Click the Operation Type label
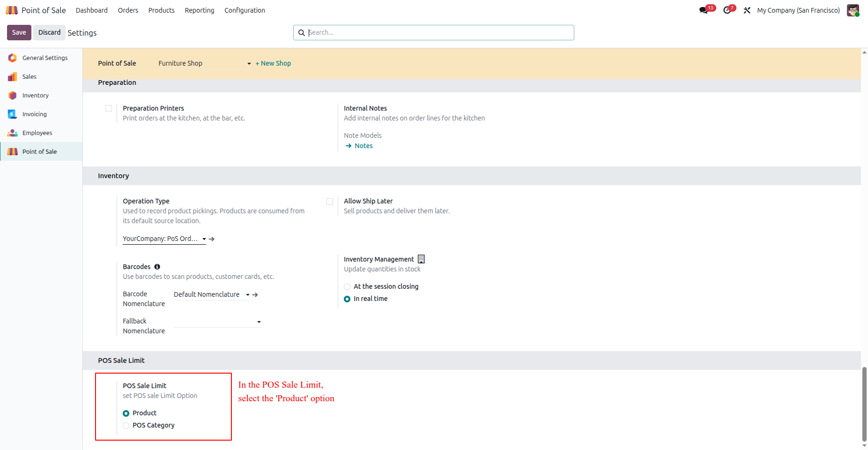Viewport: 868px width, 450px height. pyautogui.click(x=146, y=201)
